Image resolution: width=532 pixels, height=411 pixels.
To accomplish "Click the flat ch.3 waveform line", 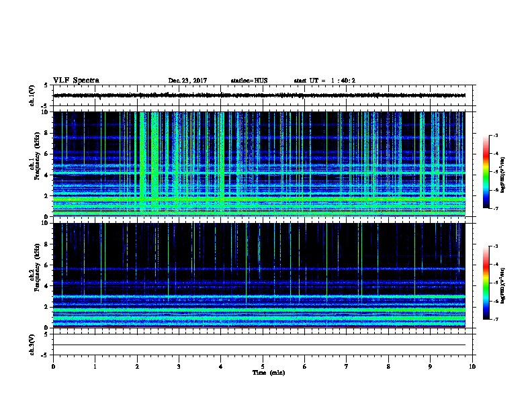I will [259, 345].
